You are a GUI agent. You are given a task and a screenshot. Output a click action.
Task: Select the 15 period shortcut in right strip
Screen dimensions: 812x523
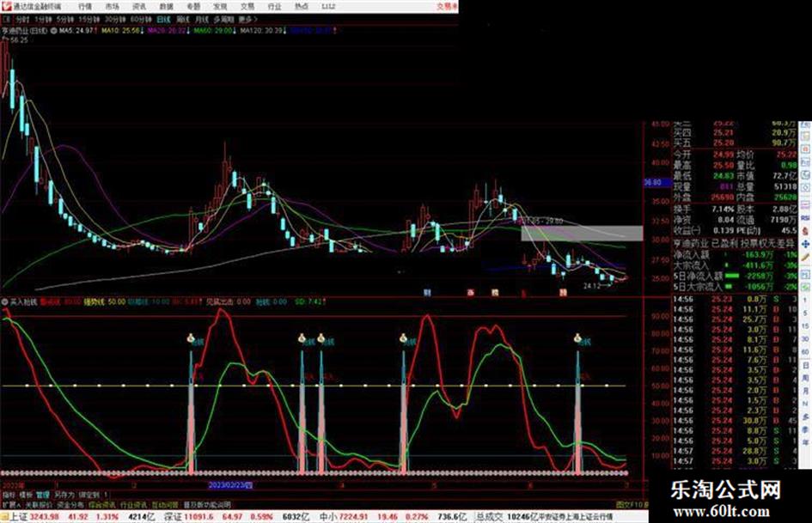805,326
